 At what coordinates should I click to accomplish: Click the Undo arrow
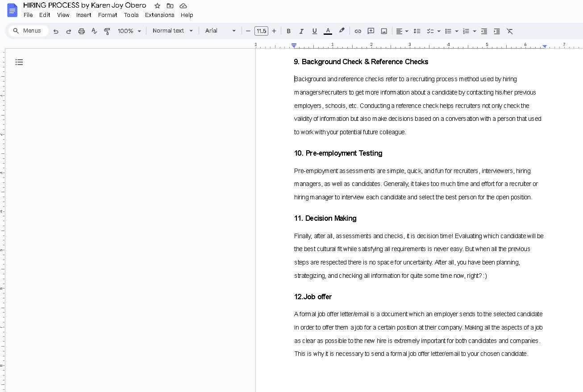tap(56, 31)
